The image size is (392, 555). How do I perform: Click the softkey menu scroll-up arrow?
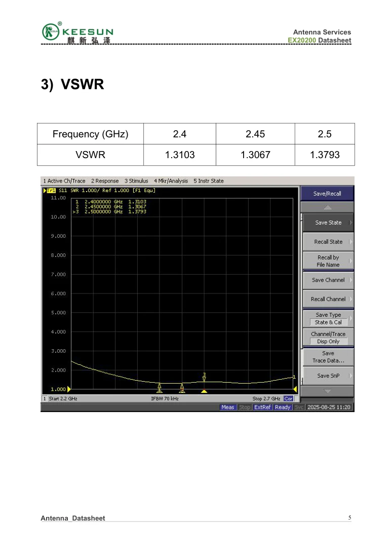tap(327, 207)
